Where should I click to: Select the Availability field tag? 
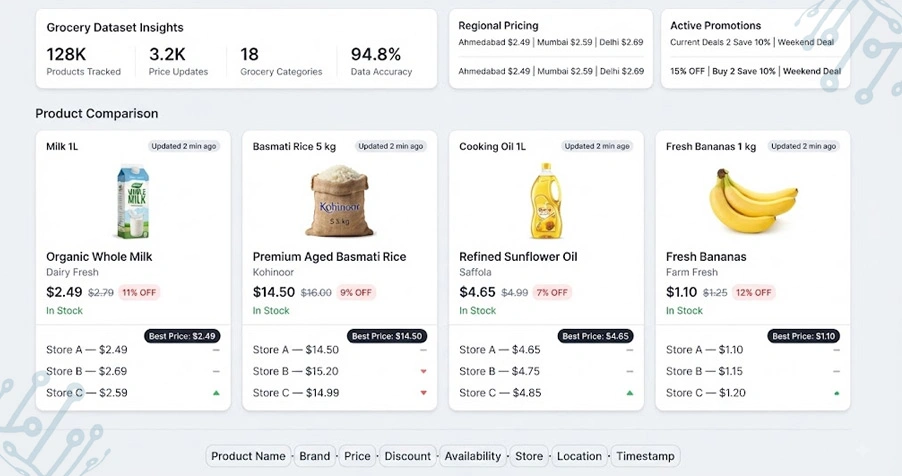pos(473,456)
